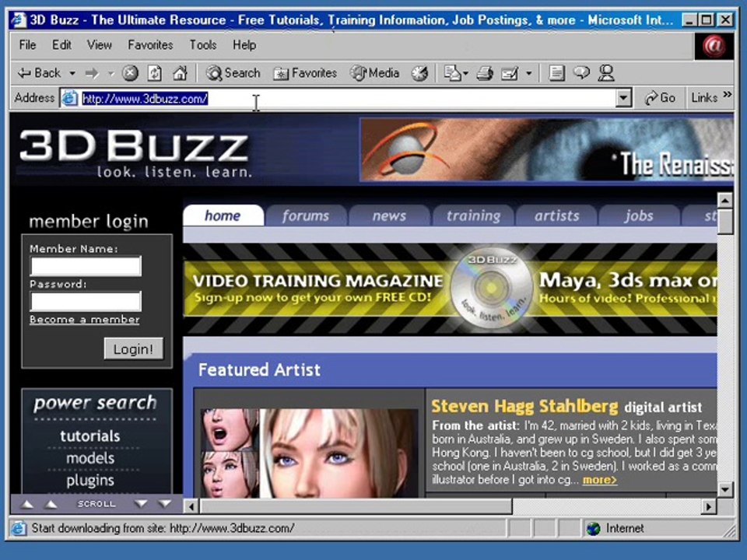
Task: Click the horizontal scrollbar left arrow
Action: pos(191,506)
